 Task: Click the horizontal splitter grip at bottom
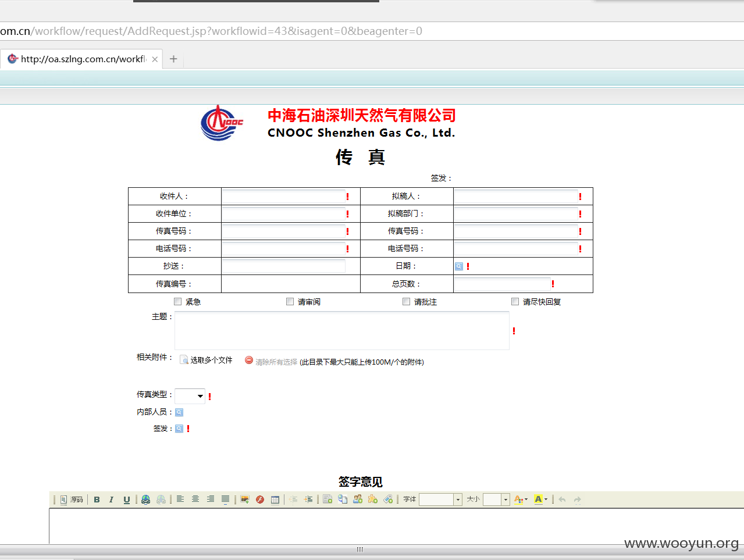pos(360,550)
